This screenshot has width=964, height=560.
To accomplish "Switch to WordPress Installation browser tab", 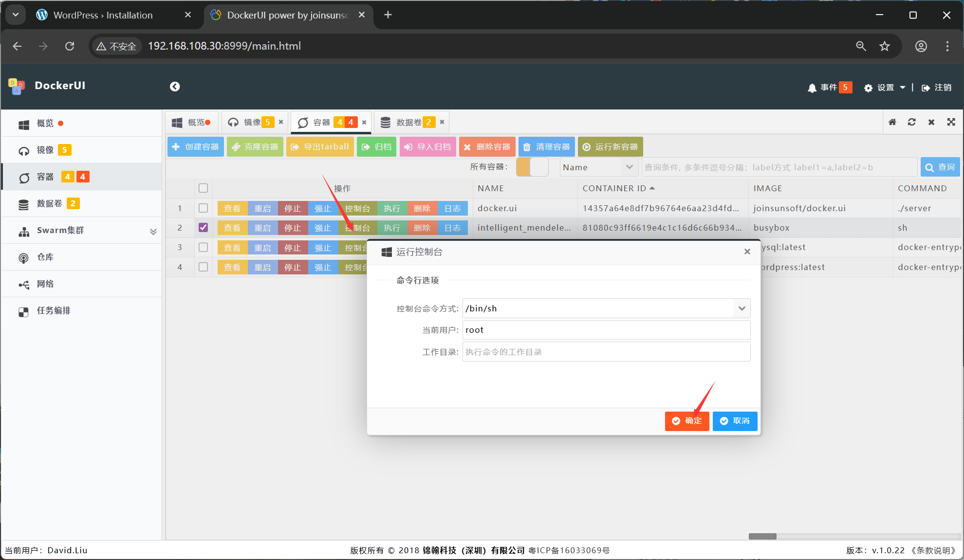I will [x=103, y=15].
